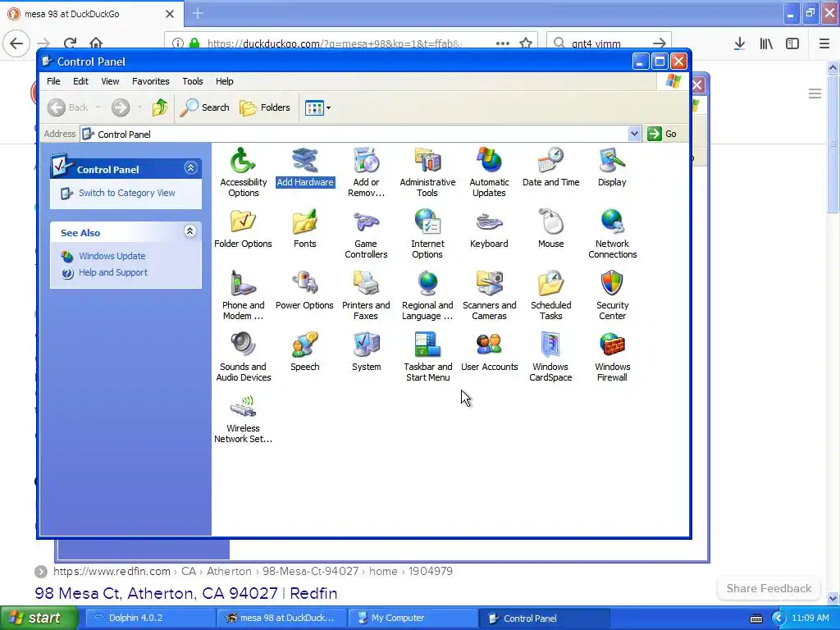840x630 pixels.
Task: Switch to My Computer taskbar item
Action: coord(413,619)
